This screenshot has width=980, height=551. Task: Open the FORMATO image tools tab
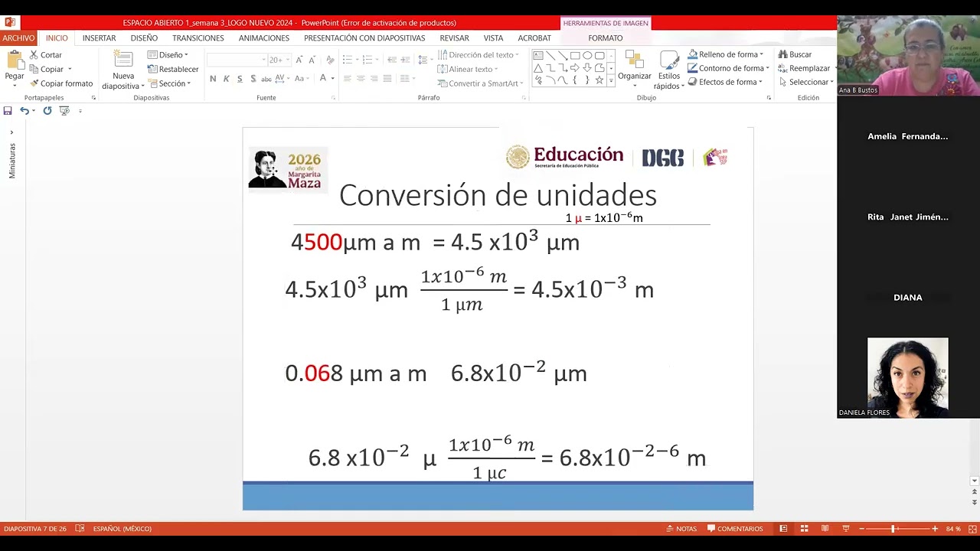(x=606, y=38)
